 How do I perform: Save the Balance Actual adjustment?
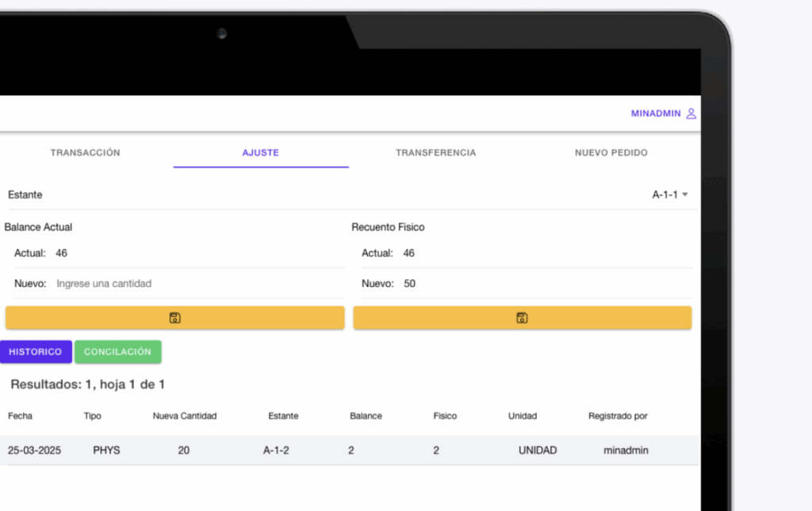pos(175,317)
